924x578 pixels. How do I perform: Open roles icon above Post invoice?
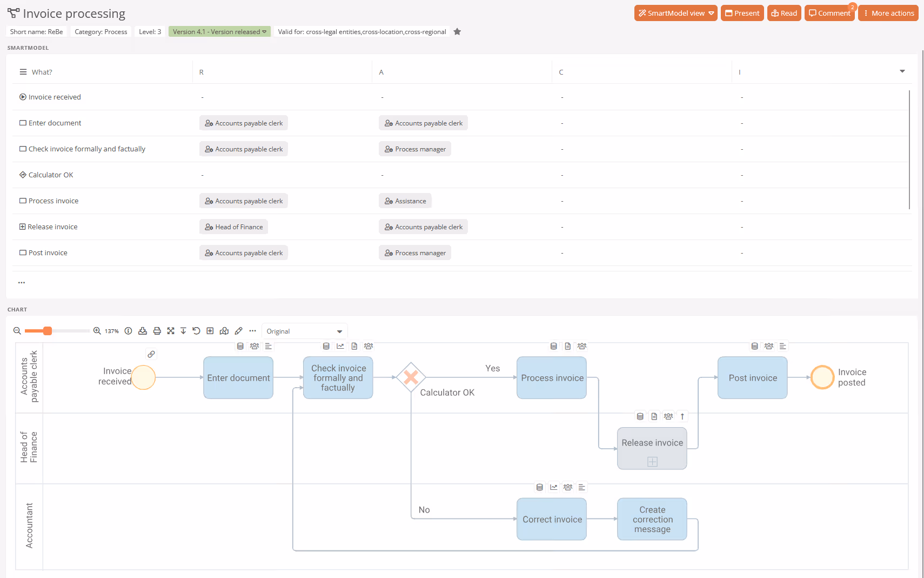769,346
